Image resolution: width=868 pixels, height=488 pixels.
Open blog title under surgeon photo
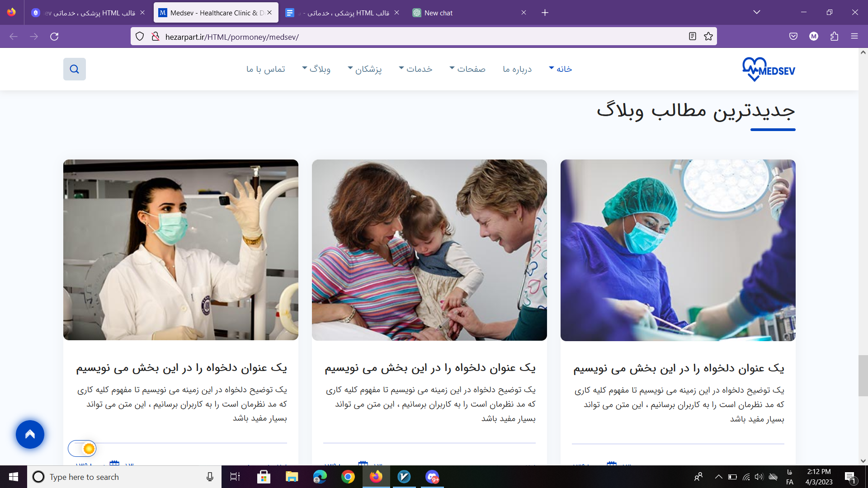tap(678, 368)
